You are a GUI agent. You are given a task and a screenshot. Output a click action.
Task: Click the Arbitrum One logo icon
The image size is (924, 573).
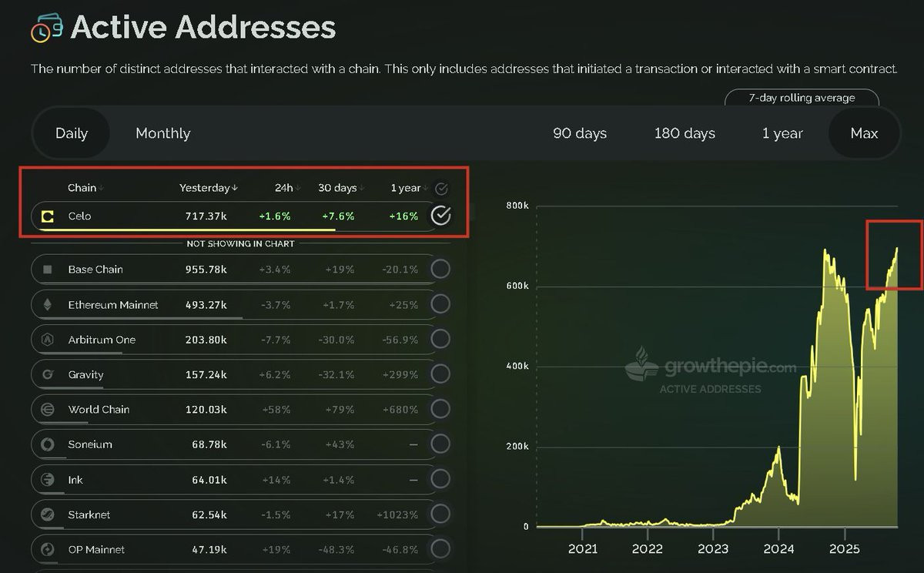point(48,340)
